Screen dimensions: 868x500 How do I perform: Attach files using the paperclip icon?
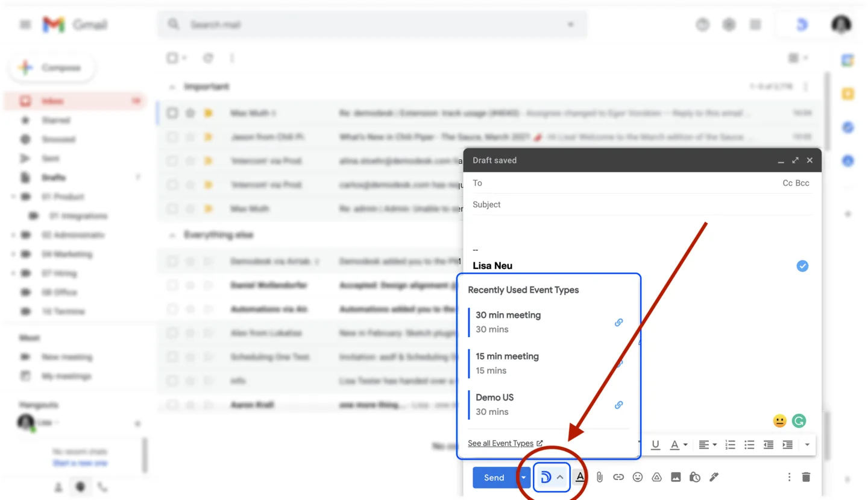[599, 477]
